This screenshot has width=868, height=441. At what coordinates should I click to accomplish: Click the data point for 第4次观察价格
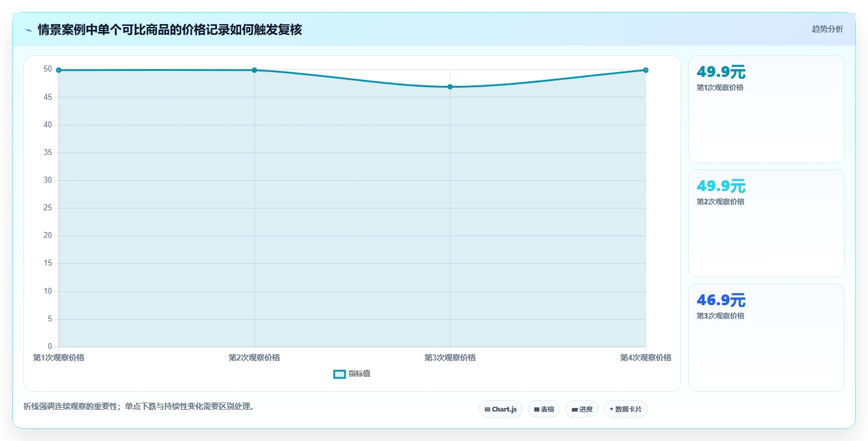(x=646, y=70)
